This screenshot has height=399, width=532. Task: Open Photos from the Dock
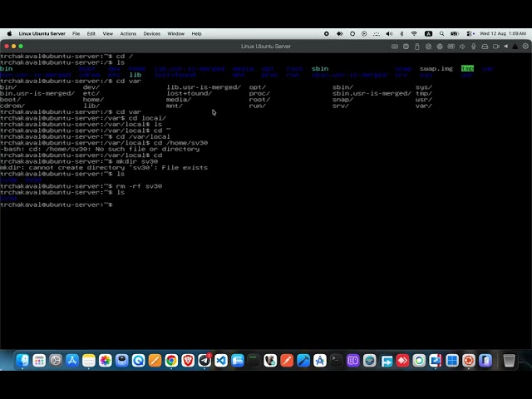[106, 360]
